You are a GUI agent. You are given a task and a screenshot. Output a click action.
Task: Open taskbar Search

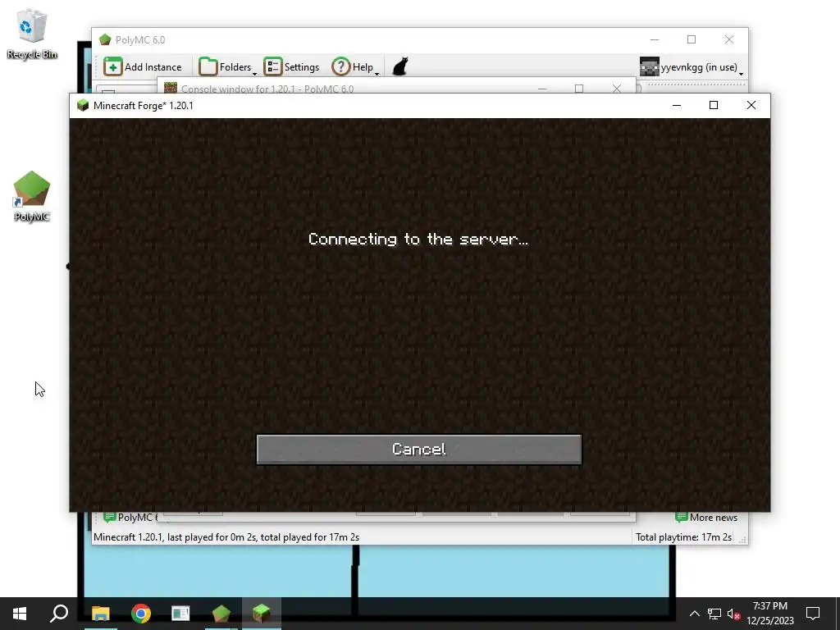tap(59, 614)
